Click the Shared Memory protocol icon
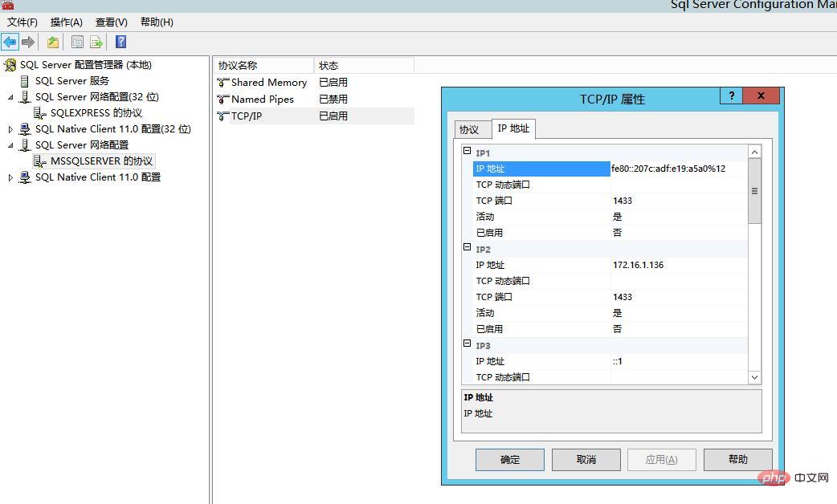Screen dimensions: 837x504 (223, 83)
